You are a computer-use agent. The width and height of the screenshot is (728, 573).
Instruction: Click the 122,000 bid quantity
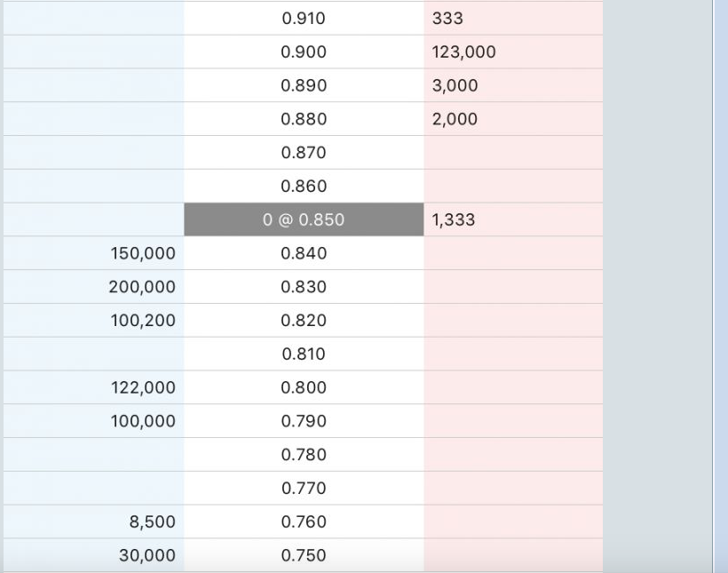click(143, 387)
